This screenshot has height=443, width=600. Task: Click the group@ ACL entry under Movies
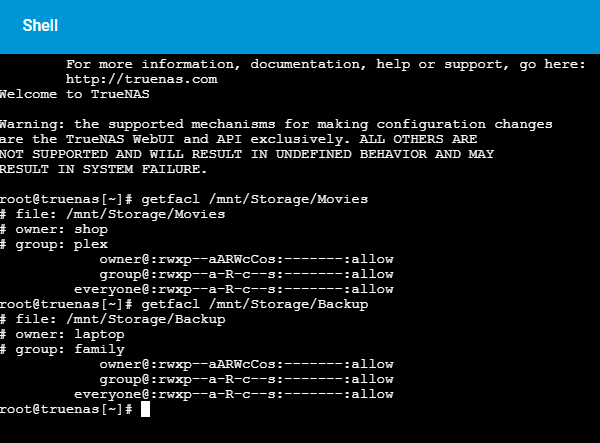246,275
